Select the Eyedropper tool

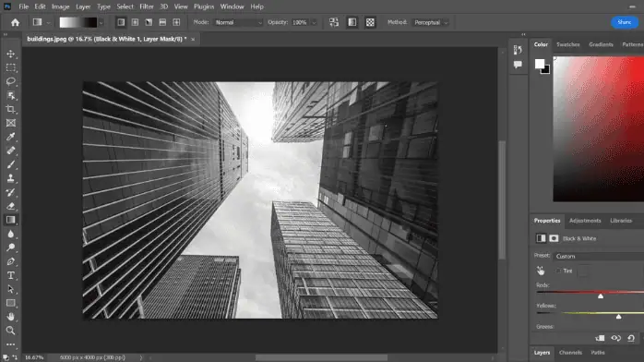[11, 137]
